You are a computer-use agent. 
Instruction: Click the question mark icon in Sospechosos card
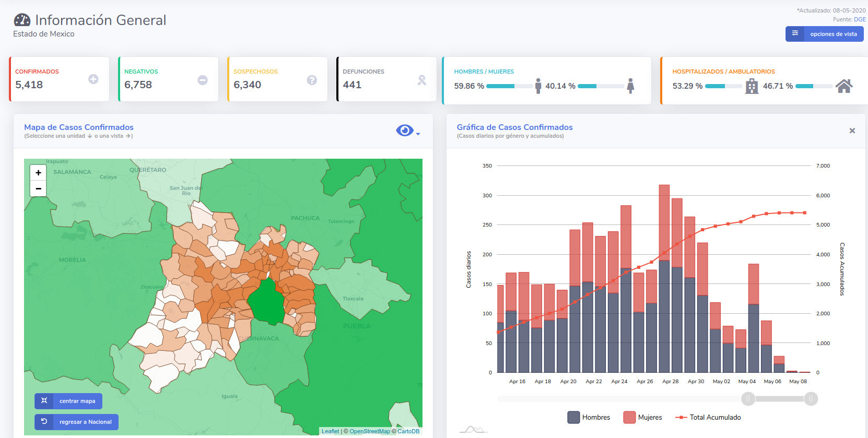click(312, 80)
